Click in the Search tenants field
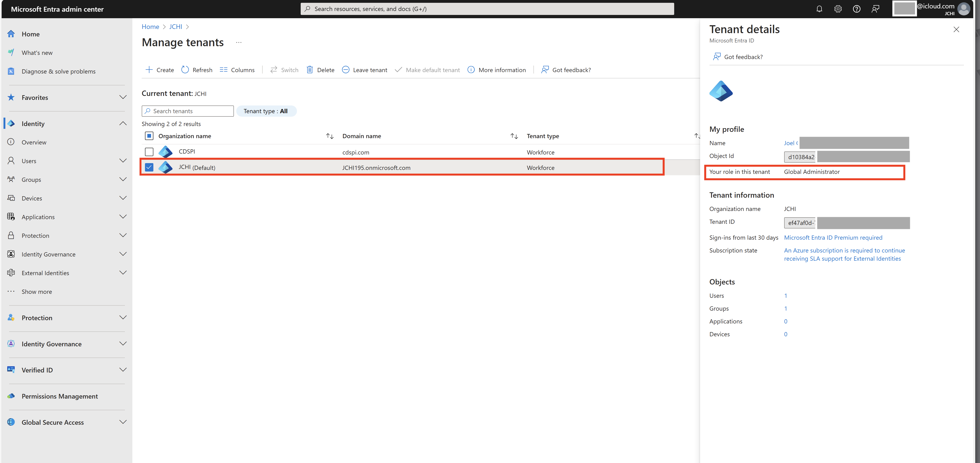 tap(187, 111)
